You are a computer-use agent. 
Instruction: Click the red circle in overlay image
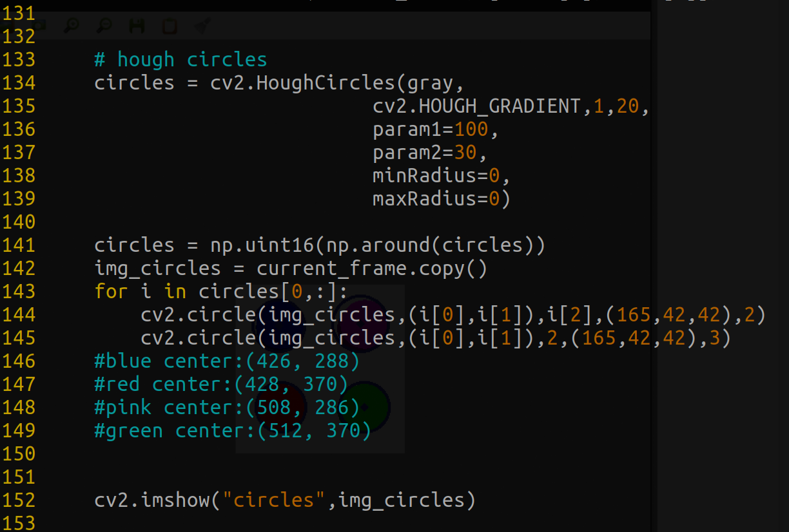tap(281, 406)
